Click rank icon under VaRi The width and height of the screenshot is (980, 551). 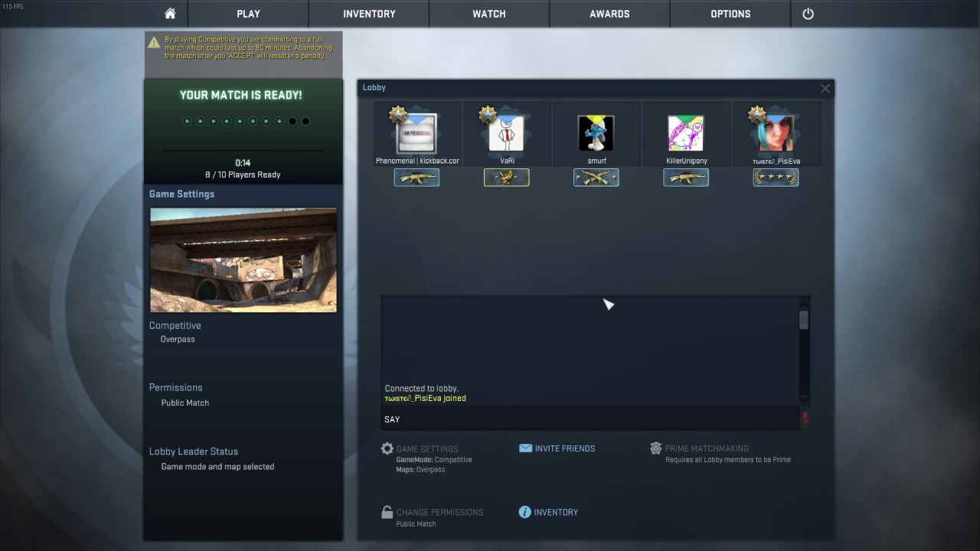click(x=506, y=178)
